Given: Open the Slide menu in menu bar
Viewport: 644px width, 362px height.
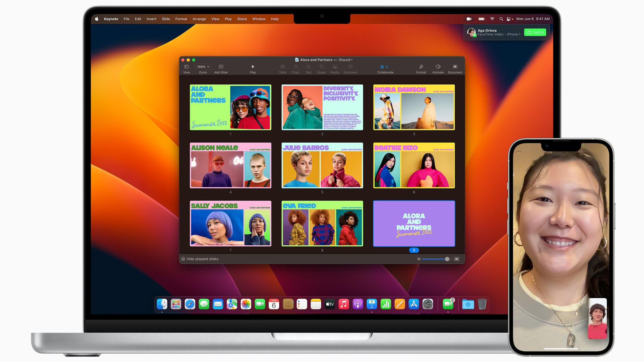Looking at the screenshot, I should (165, 19).
